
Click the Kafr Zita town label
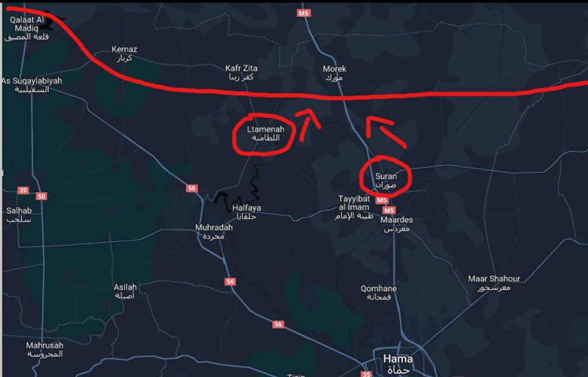pos(241,72)
